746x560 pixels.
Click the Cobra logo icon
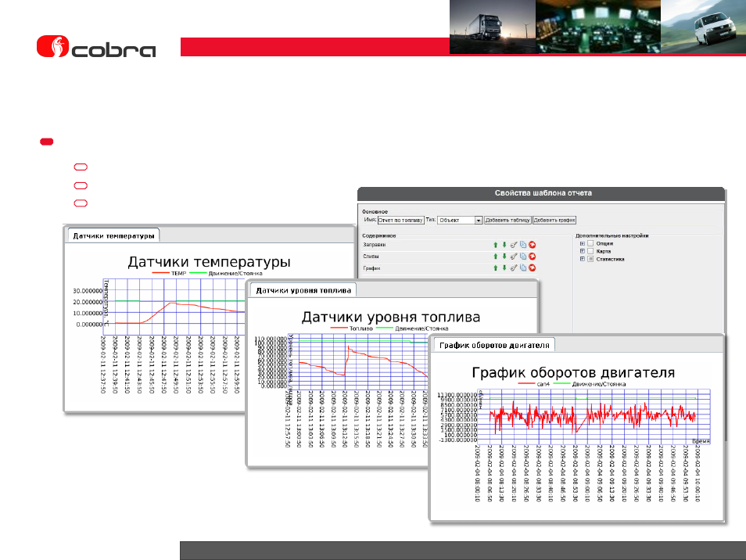coord(53,47)
